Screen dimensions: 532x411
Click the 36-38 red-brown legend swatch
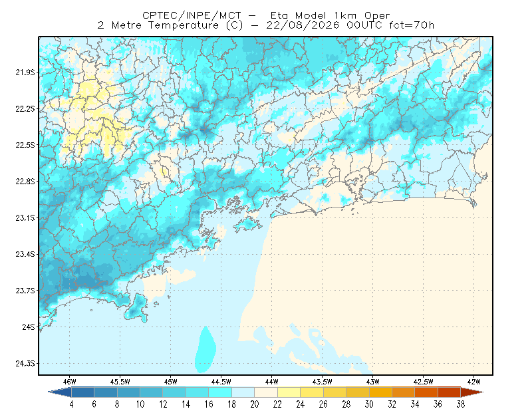[x=450, y=392]
